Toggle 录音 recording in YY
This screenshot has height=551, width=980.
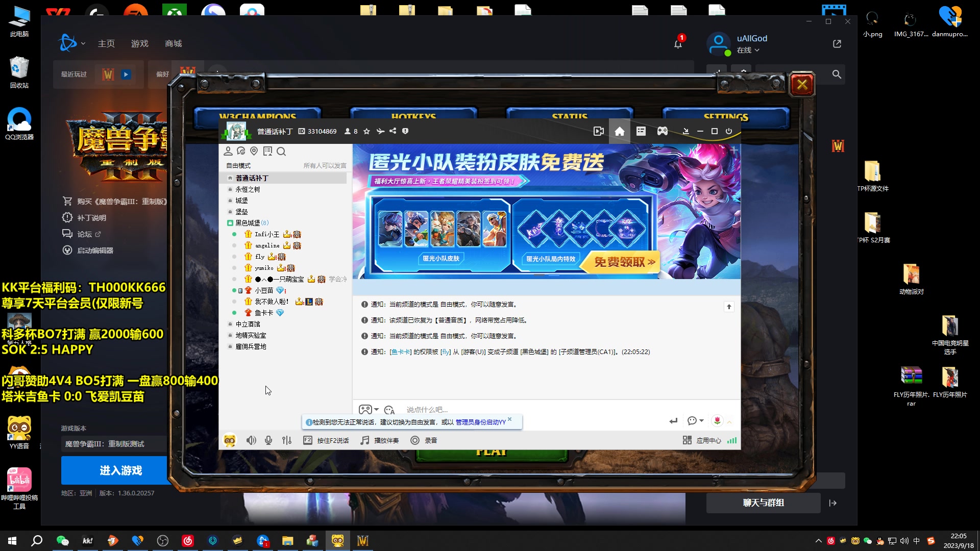click(x=424, y=440)
